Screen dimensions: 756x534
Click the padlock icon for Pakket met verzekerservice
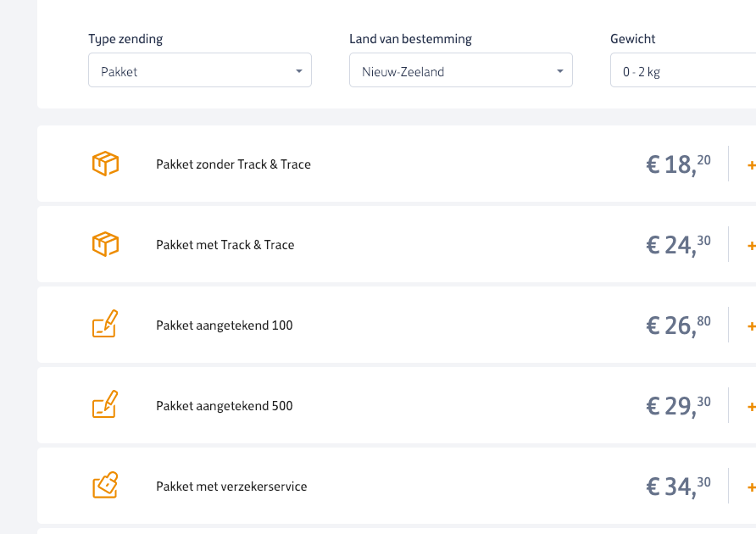[105, 486]
